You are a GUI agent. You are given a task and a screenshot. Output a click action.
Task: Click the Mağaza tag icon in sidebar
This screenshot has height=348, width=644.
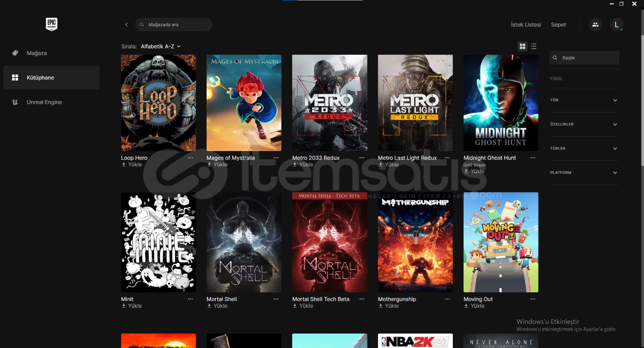coord(15,53)
